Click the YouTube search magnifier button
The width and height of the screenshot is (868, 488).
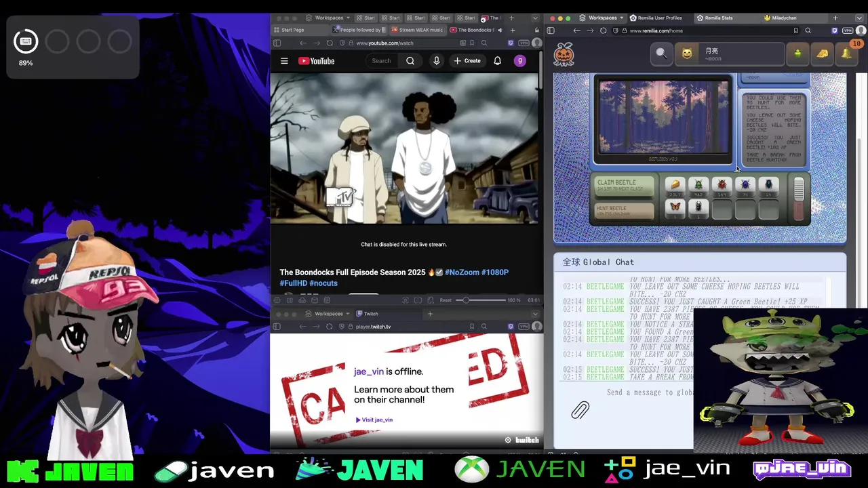click(410, 61)
